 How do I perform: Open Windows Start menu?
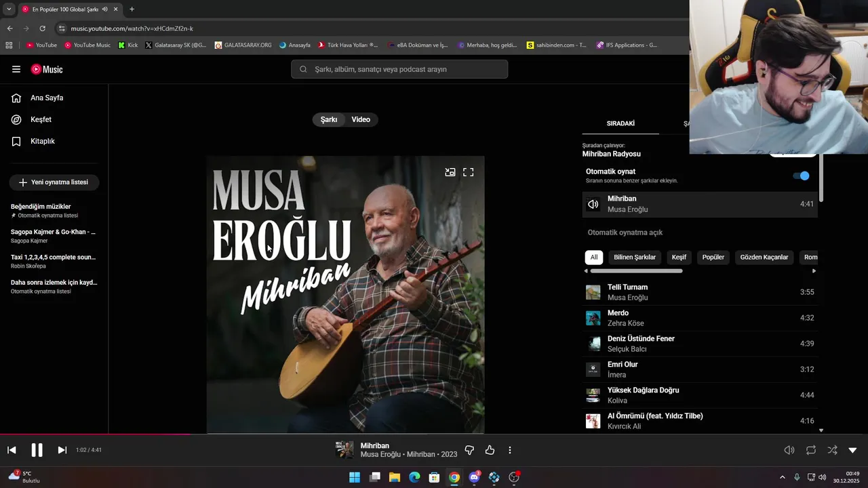(x=355, y=477)
